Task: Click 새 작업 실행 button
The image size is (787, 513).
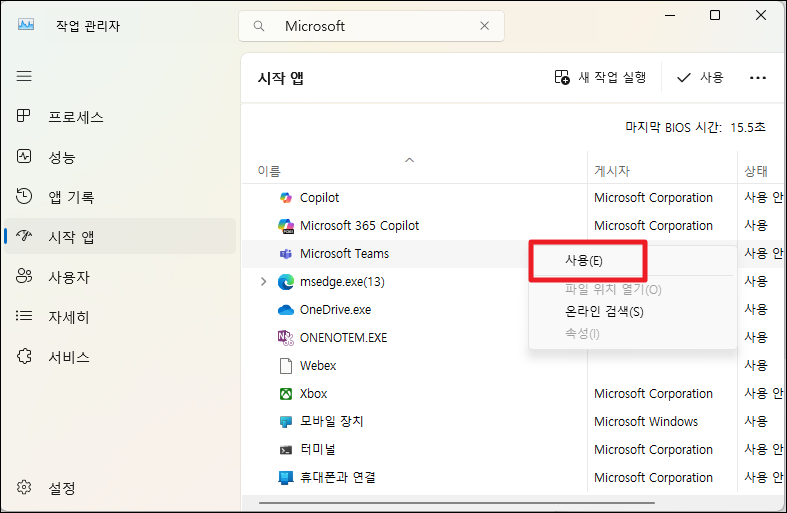Action: 600,77
